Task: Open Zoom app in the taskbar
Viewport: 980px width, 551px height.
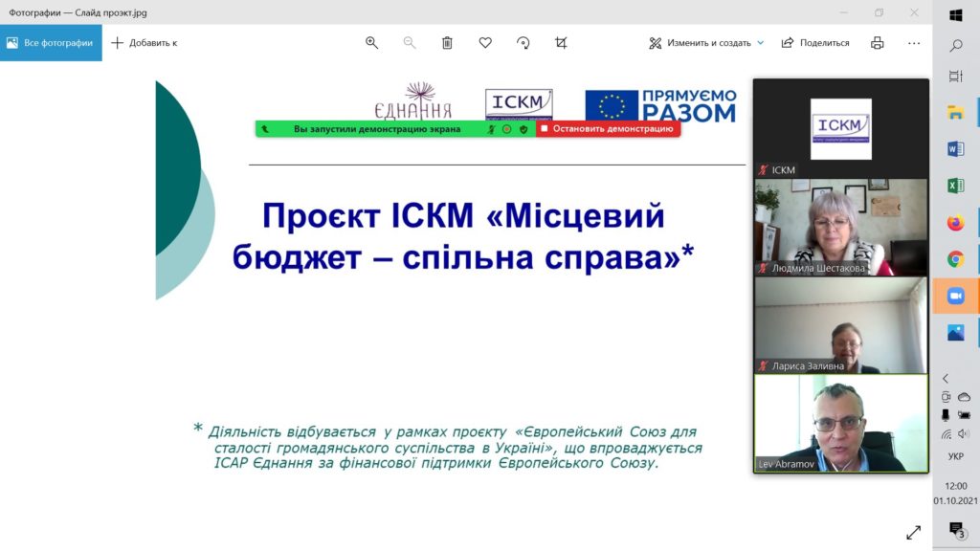Action: (955, 297)
